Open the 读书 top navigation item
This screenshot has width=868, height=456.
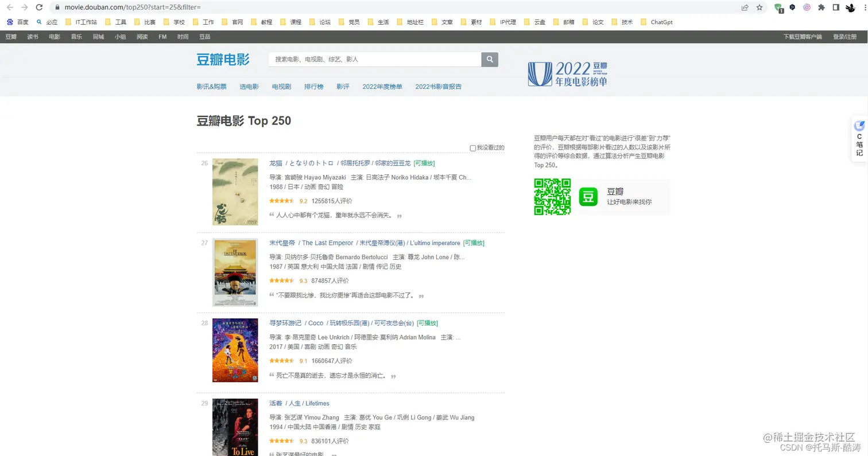click(x=33, y=37)
